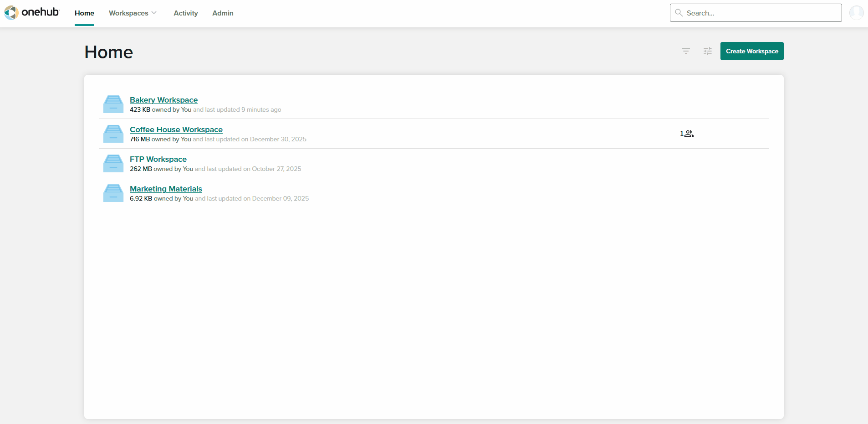The image size is (868, 424).
Task: Open the Coffee House Workspace link
Action: tap(176, 129)
